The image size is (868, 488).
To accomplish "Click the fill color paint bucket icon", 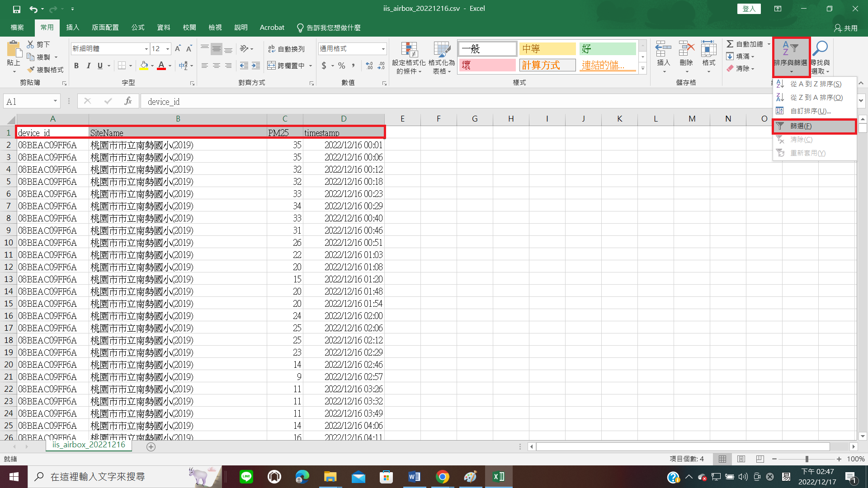I will [144, 66].
